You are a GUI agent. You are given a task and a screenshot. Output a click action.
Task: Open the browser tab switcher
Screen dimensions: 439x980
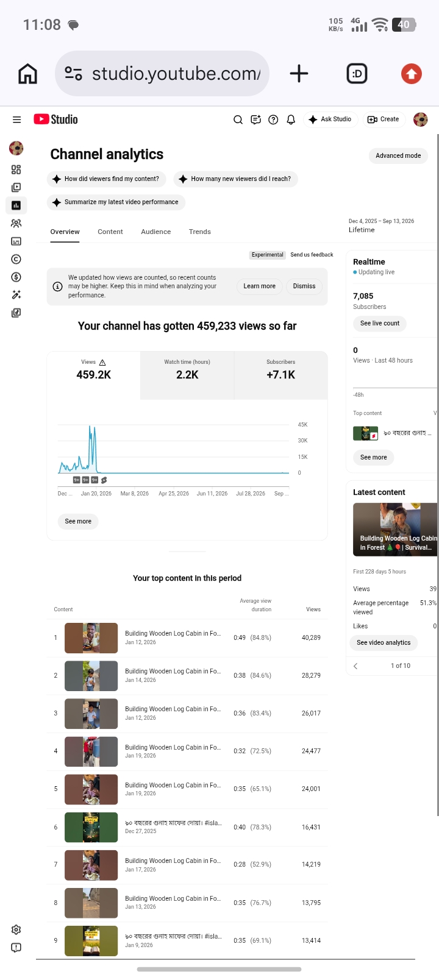point(357,74)
